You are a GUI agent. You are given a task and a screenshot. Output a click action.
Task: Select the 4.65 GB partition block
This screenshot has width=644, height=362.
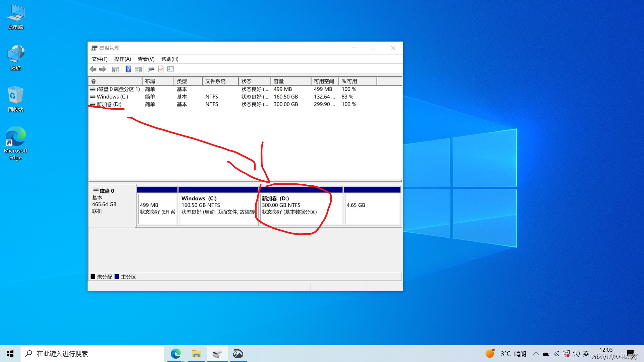point(372,208)
